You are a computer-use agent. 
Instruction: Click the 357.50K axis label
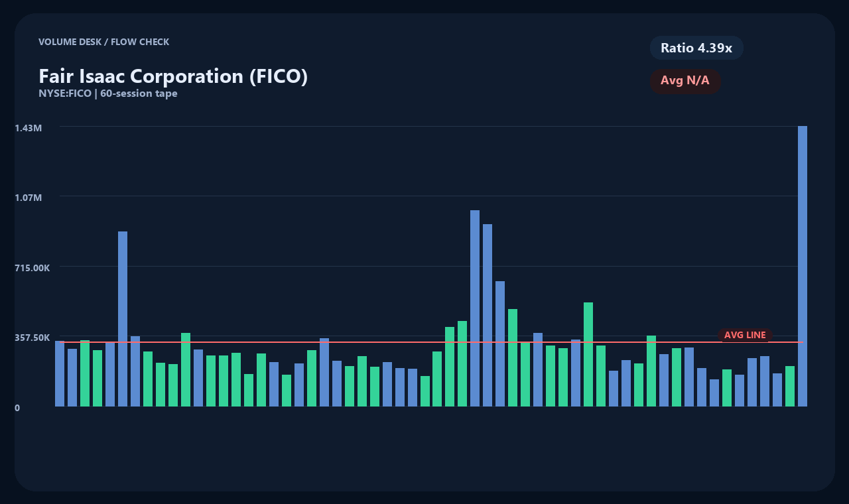click(x=33, y=338)
